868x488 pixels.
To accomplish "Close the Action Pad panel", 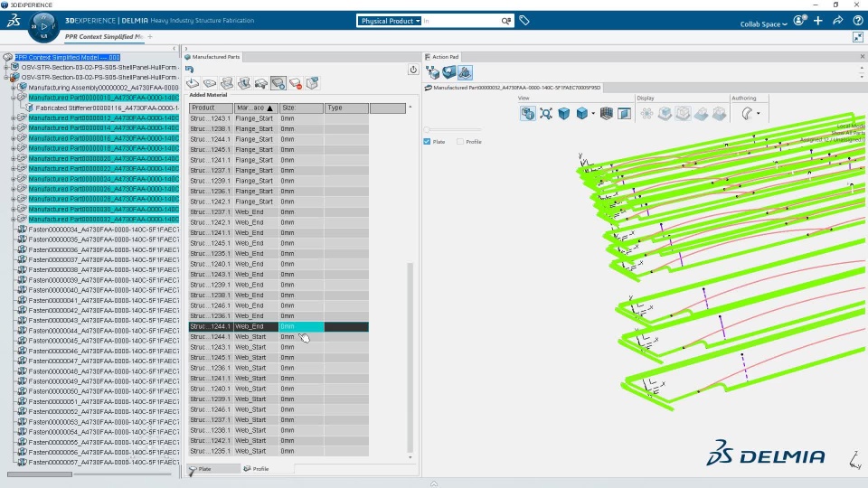I will tap(862, 56).
